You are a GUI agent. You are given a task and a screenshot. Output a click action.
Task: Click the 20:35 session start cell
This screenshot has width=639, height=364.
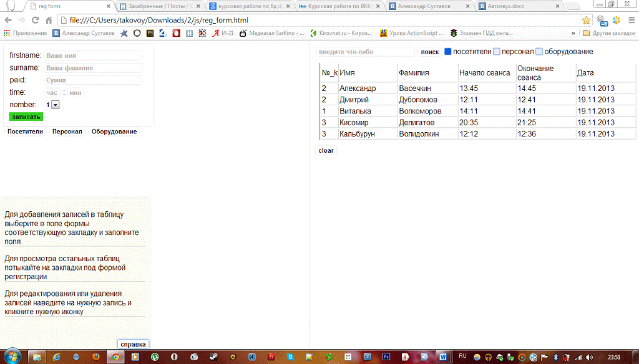[x=487, y=122]
